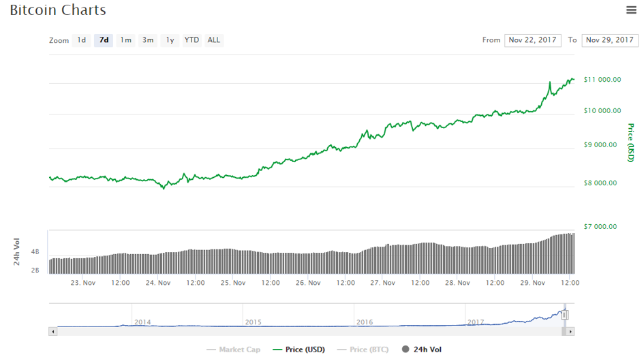
Task: Click the $10 000.00 axis label
Action: pyautogui.click(x=602, y=111)
